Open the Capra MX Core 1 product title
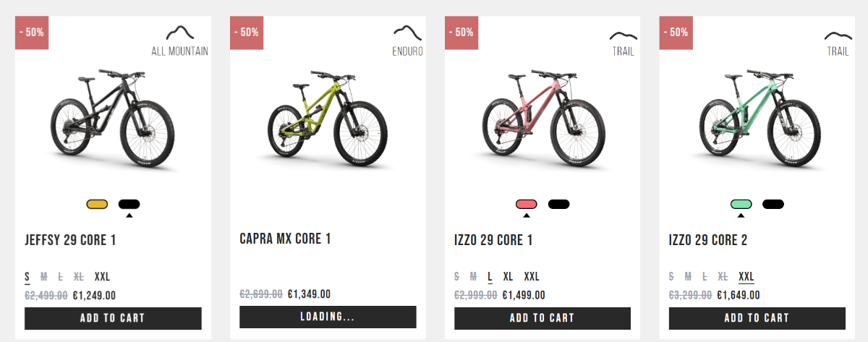This screenshot has height=342, width=868. (x=285, y=239)
